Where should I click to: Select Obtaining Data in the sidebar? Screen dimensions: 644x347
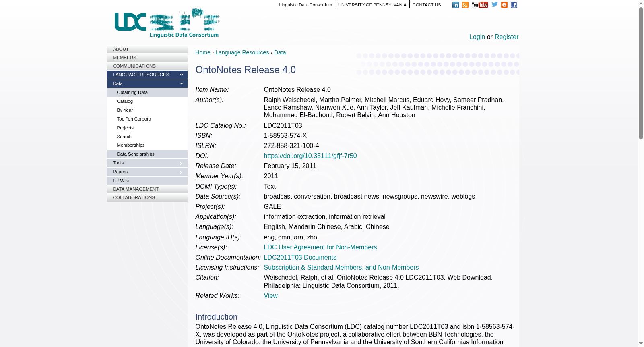[x=147, y=92]
